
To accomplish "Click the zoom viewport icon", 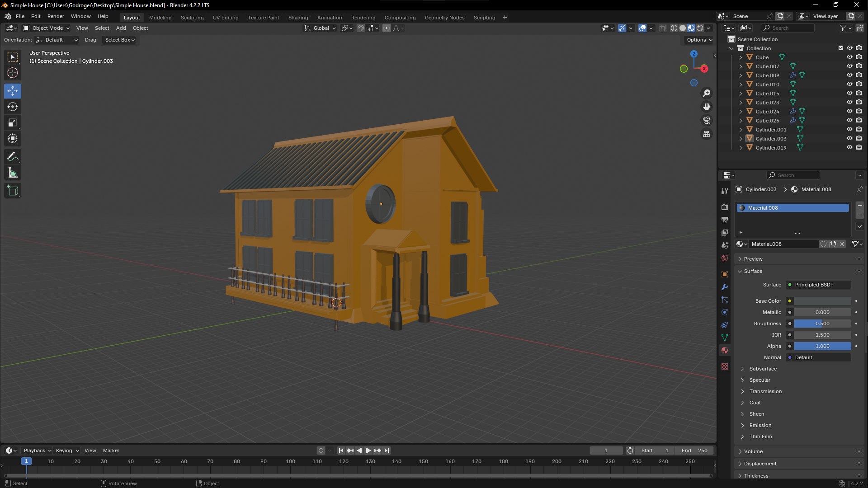I will click(x=707, y=93).
